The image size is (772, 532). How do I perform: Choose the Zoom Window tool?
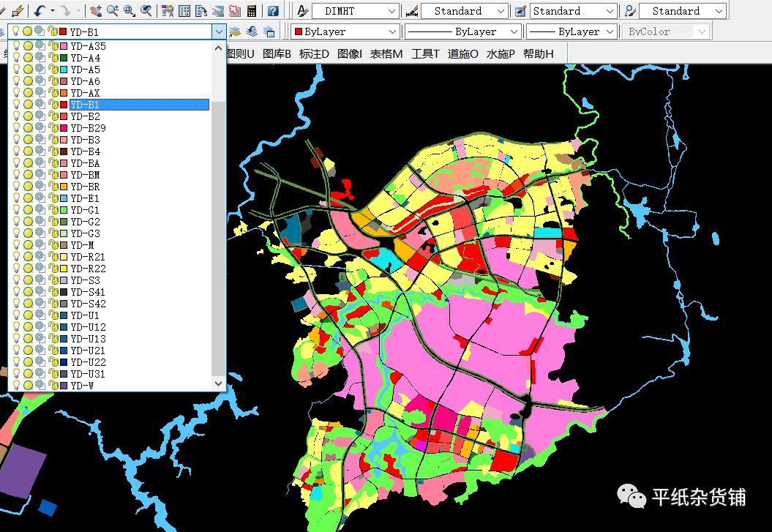(130, 11)
